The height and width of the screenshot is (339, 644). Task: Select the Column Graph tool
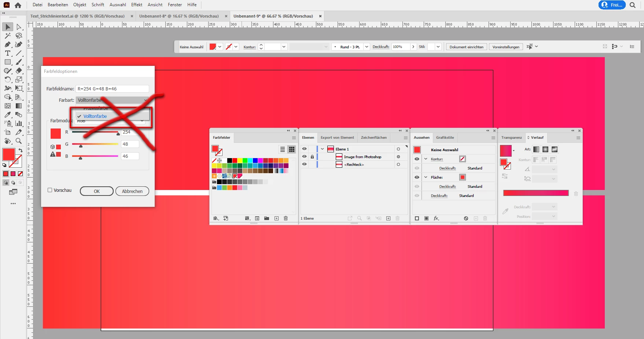[x=19, y=124]
